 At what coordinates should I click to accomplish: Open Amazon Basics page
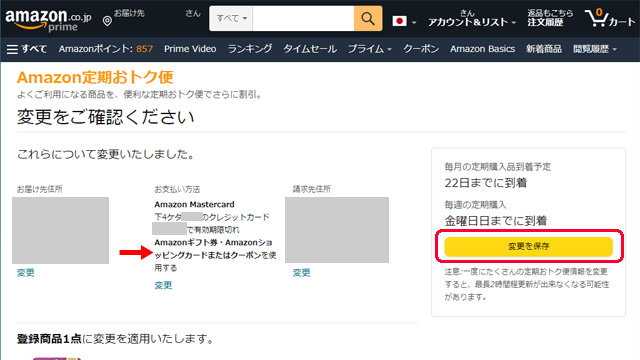[482, 49]
